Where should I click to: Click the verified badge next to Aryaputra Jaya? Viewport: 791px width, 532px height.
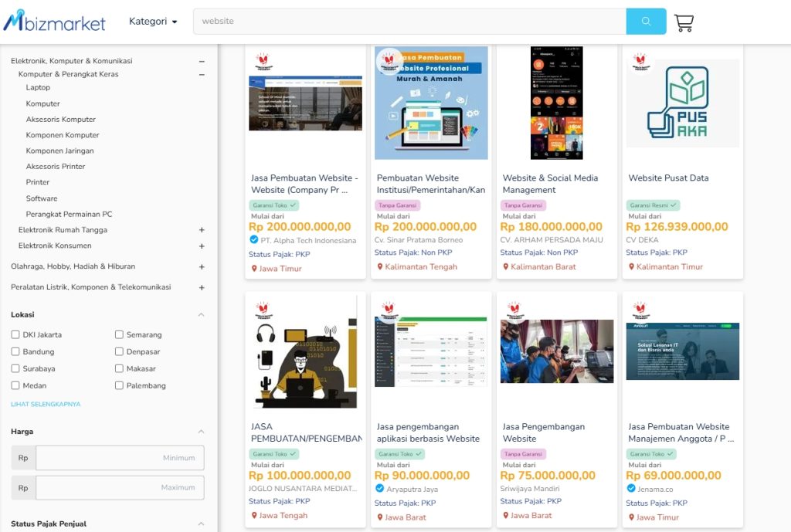[380, 489]
